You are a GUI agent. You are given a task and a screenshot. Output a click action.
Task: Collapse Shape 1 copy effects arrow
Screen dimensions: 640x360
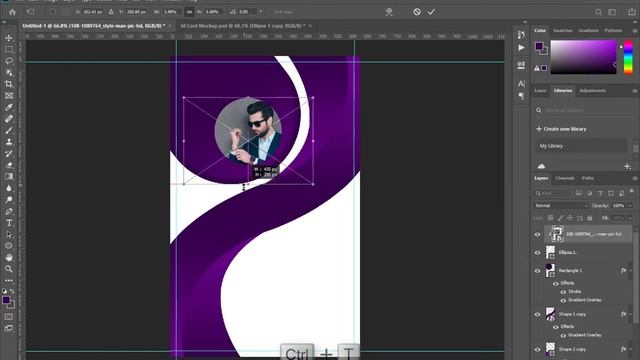[631, 314]
